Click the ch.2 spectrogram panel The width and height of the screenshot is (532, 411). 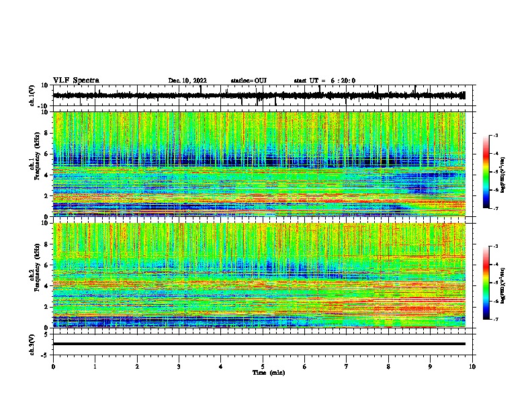pos(259,275)
